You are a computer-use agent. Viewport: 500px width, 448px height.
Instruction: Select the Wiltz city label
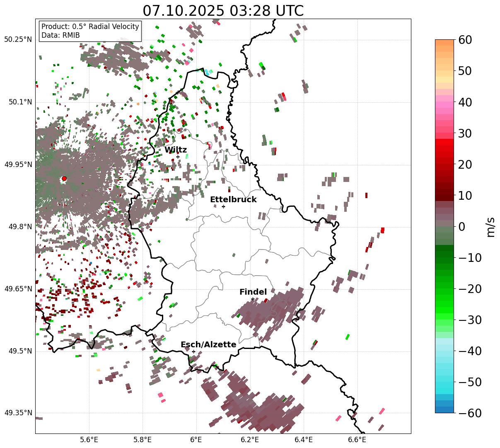[x=176, y=150]
